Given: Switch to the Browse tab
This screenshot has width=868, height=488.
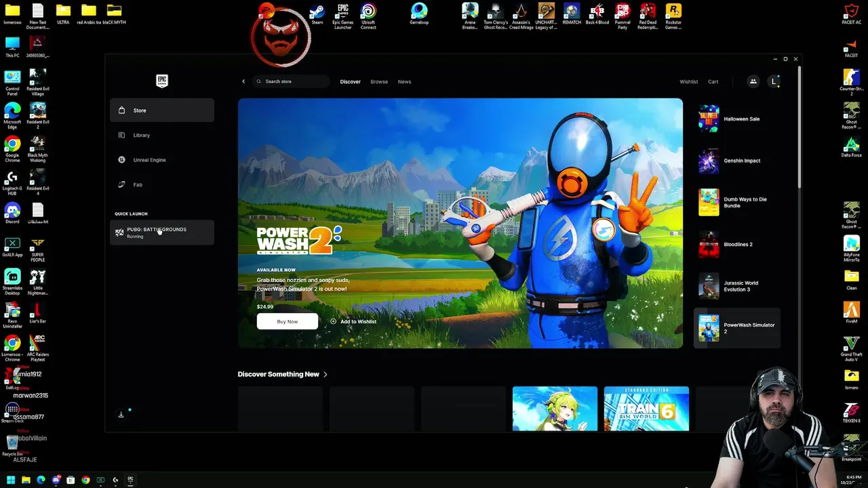Looking at the screenshot, I should pyautogui.click(x=379, y=81).
